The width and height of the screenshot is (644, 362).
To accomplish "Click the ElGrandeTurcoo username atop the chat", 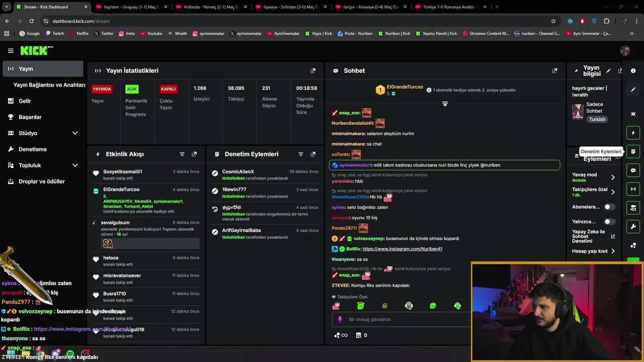I will pos(405,87).
